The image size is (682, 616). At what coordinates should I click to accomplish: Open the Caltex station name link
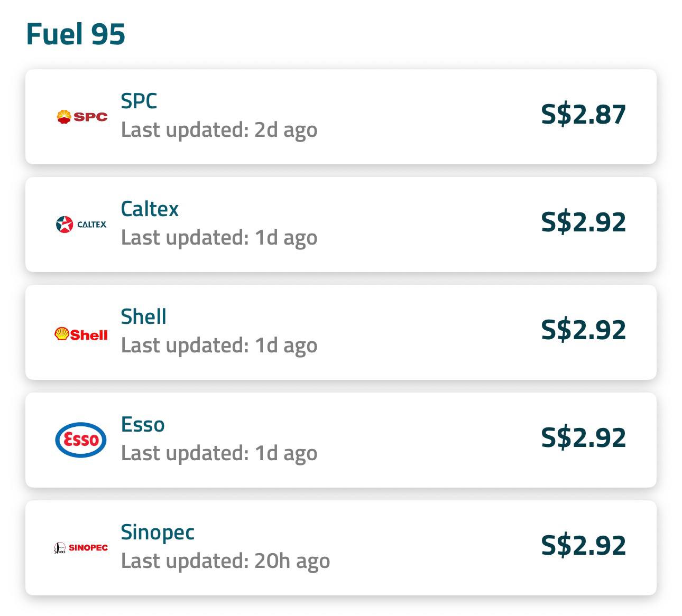coord(150,209)
